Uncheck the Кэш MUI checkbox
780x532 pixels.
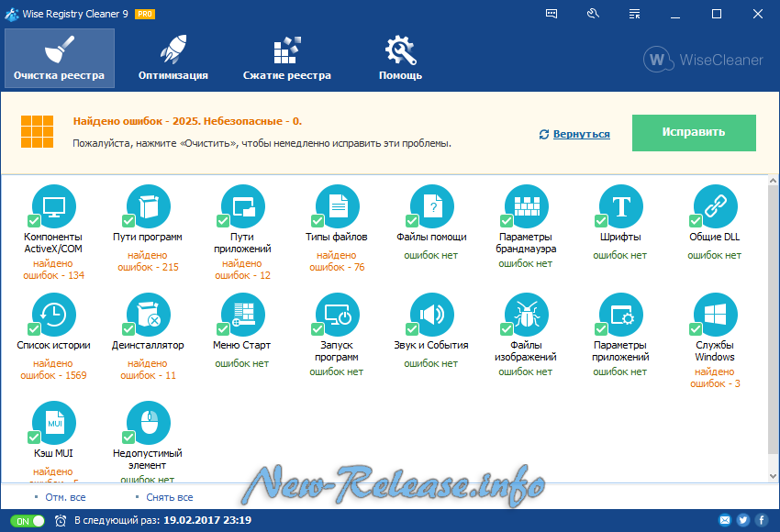pyautogui.click(x=34, y=438)
